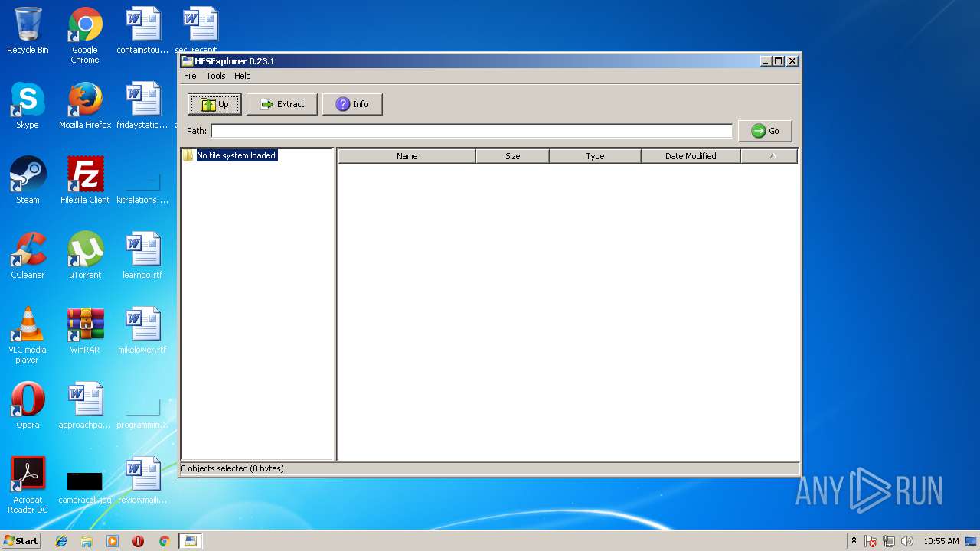The height and width of the screenshot is (551, 980).
Task: Select 'No file system loaded' tree item
Action: coord(236,155)
